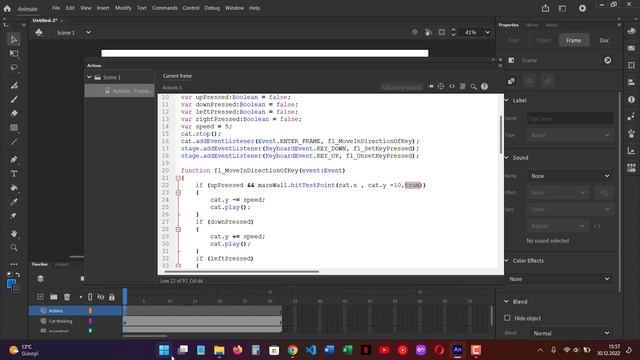This screenshot has height=360, width=640.
Task: Select the Eraser tool
Action: 14,113
